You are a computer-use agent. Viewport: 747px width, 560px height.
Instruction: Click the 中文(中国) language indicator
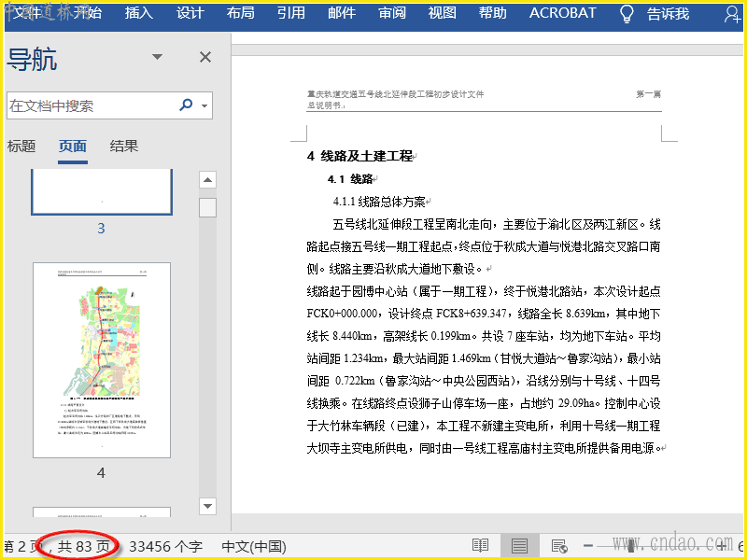click(253, 546)
